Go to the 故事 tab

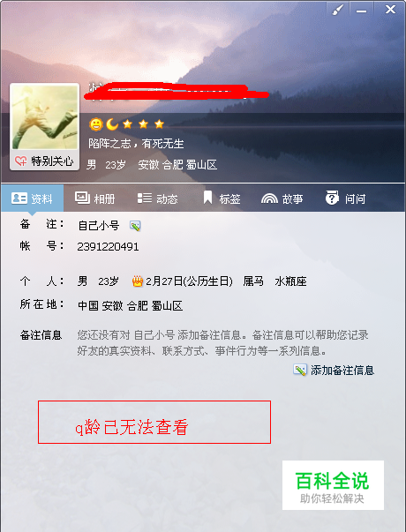coord(282,199)
